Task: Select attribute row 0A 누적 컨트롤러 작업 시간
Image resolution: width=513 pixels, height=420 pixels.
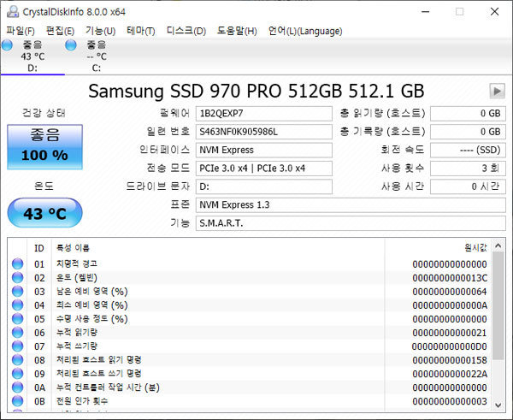Action: pos(250,387)
